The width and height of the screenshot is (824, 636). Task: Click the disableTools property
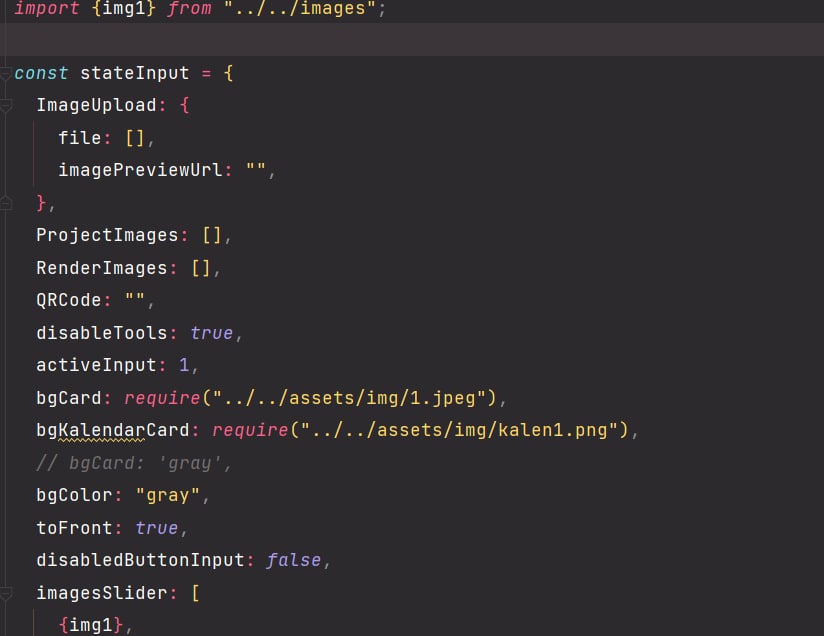101,333
